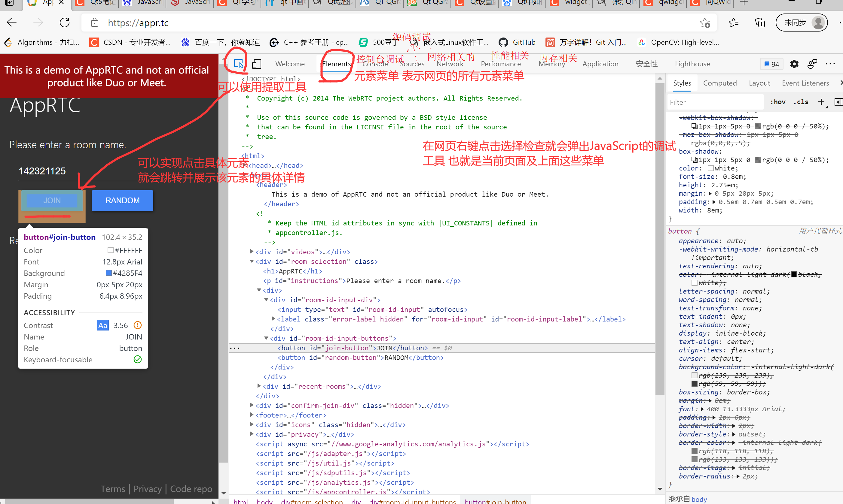Expand the div id="videos" node
Viewport: 843px width, 504px height.
[252, 252]
